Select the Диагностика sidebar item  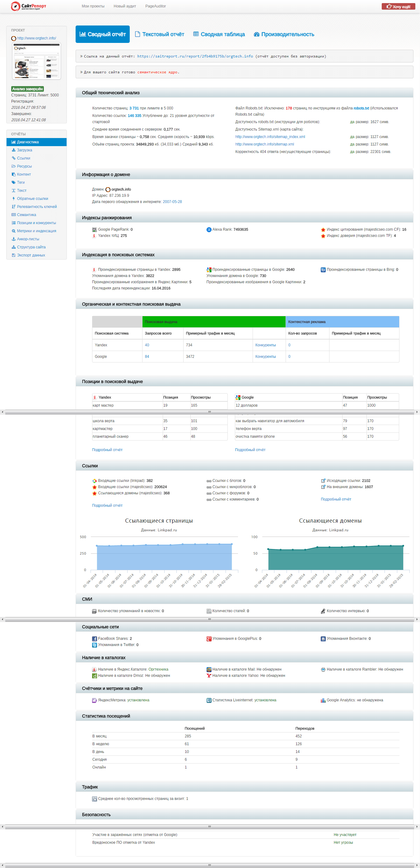pyautogui.click(x=36, y=142)
